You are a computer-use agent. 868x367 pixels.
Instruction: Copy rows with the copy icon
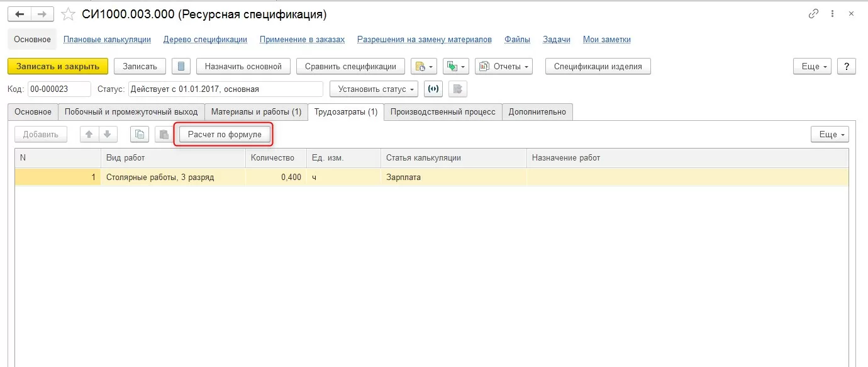tap(140, 134)
